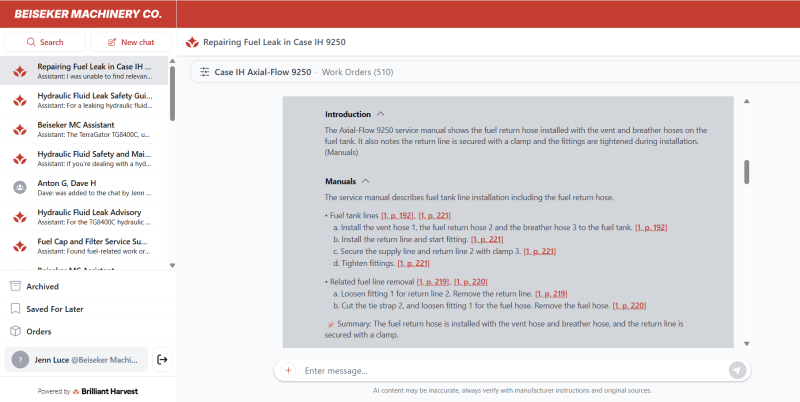Click the Jenn Luce avatar icon
This screenshot has width=800, height=402.
(20, 360)
